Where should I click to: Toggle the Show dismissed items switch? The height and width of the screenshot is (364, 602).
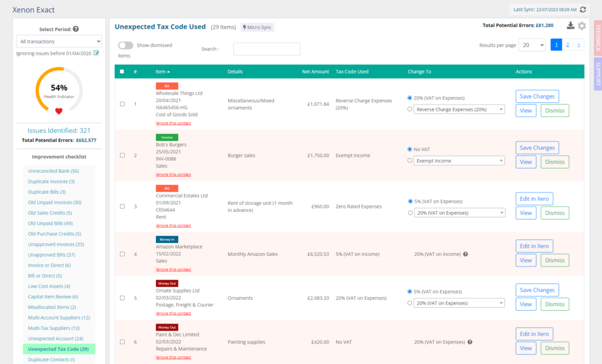point(125,45)
